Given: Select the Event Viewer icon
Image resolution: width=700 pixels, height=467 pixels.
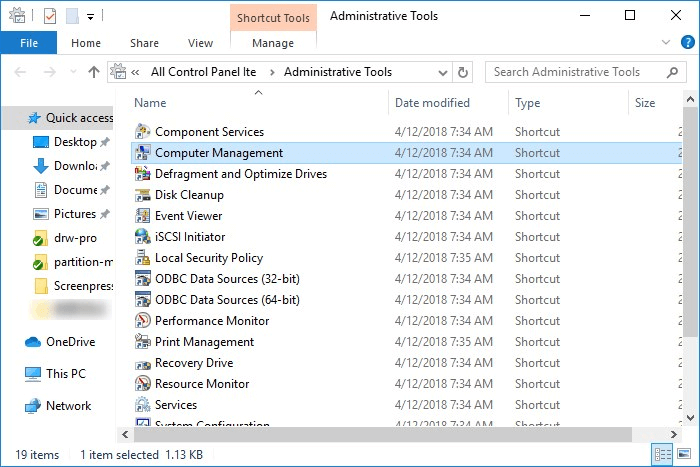Looking at the screenshot, I should (x=143, y=216).
